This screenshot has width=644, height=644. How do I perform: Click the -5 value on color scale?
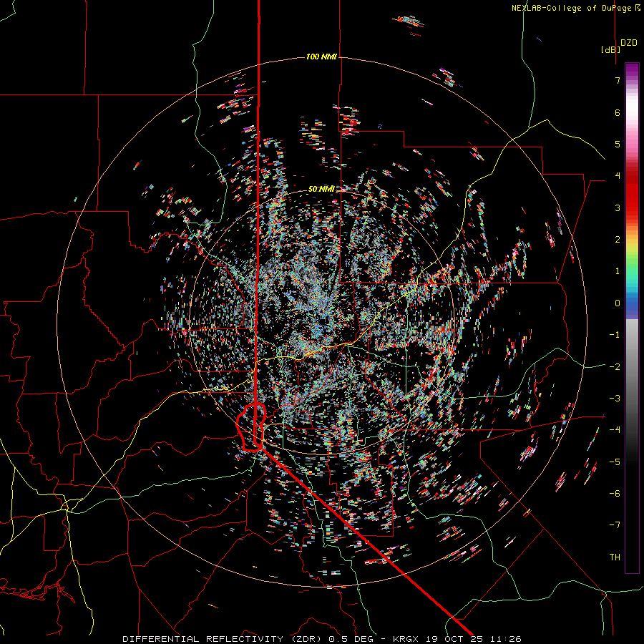click(x=615, y=462)
